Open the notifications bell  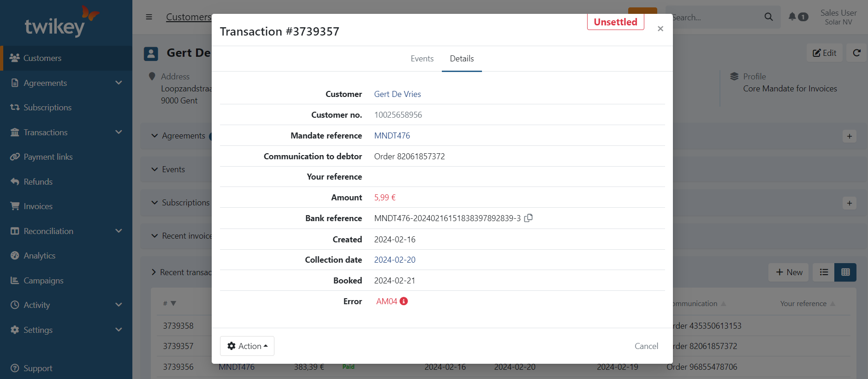pyautogui.click(x=792, y=17)
